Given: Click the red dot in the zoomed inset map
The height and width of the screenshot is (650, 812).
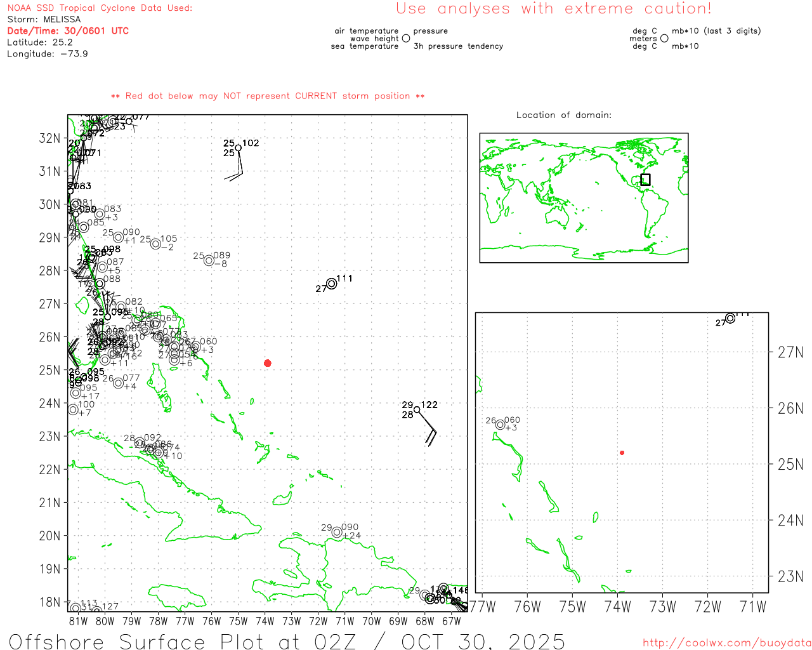Looking at the screenshot, I should (622, 453).
